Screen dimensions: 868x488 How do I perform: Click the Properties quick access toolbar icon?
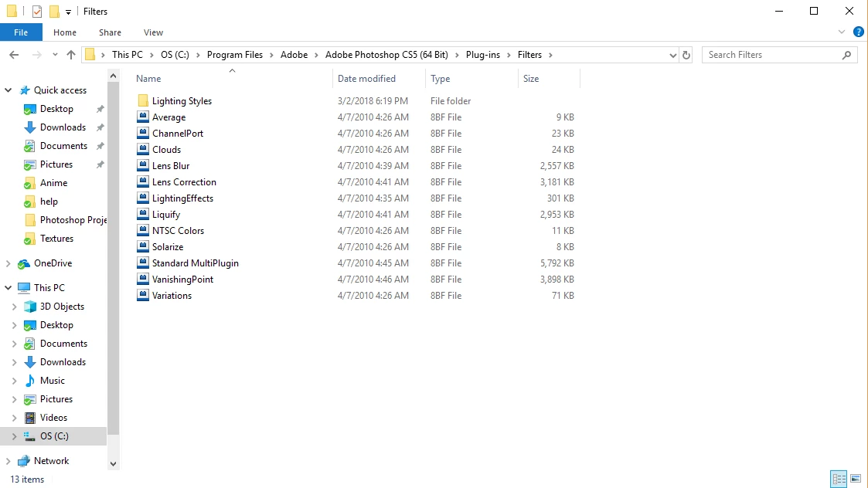point(36,11)
